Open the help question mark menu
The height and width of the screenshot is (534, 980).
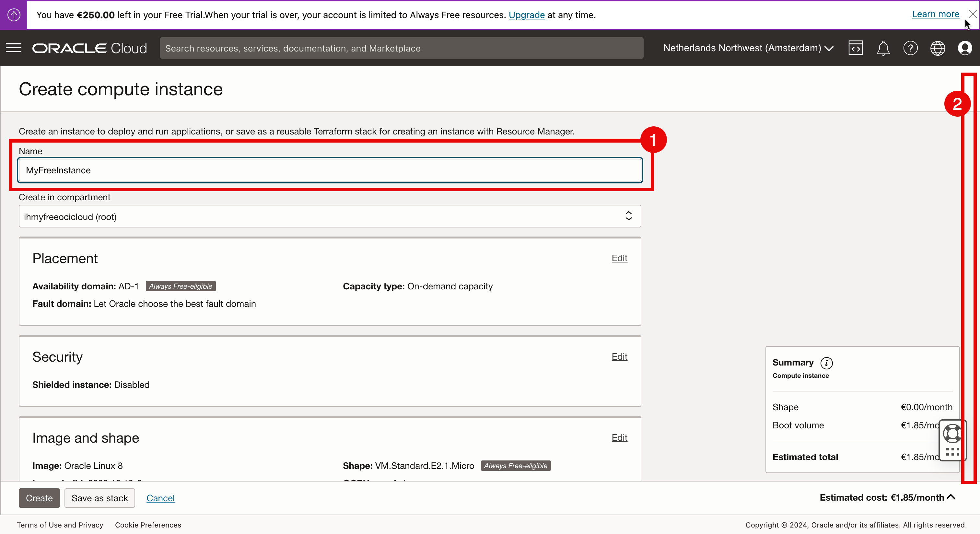910,48
